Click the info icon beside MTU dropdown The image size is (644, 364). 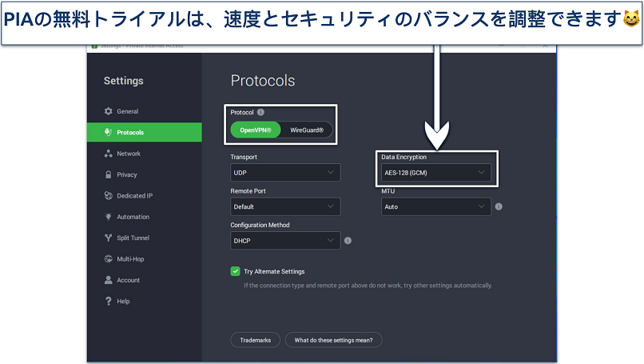point(499,206)
